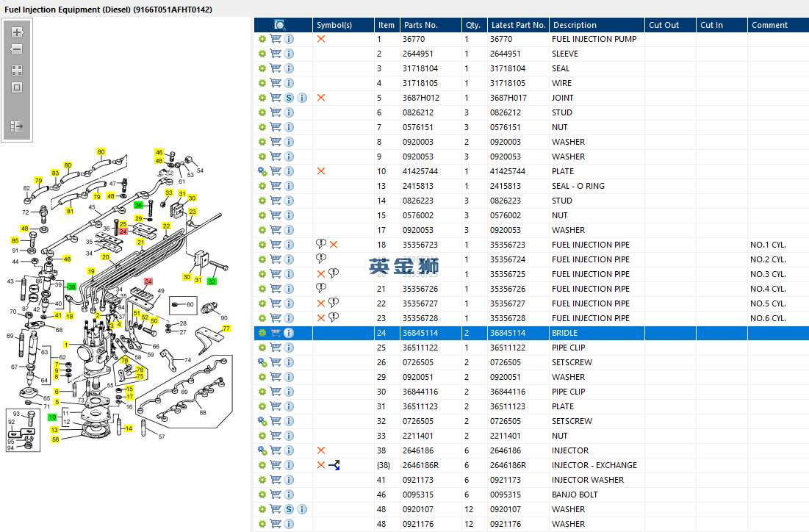This screenshot has height=532, width=809.
Task: Click BANJO BOLT description
Action: 575,495
